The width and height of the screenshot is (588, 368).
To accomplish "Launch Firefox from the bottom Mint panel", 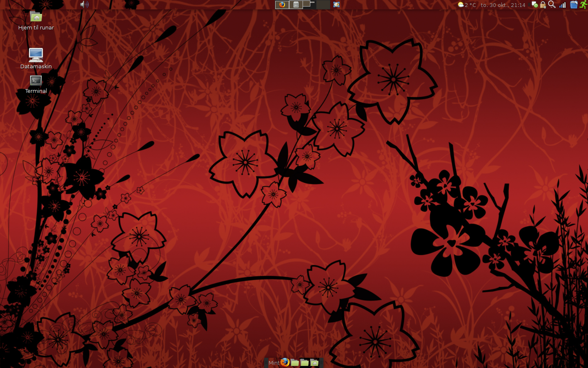I will pos(285,362).
